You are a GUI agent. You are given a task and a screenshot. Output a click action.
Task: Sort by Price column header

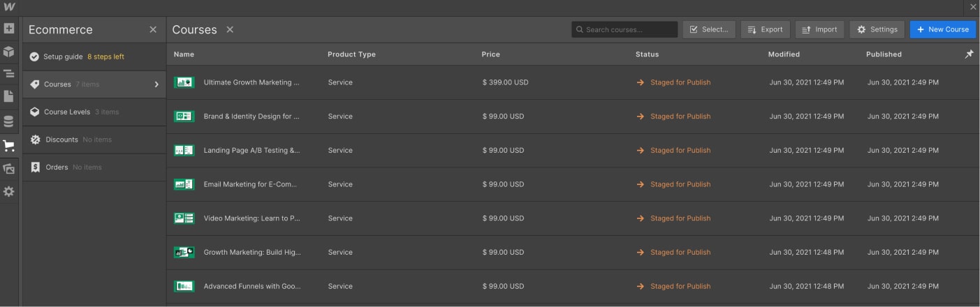(490, 54)
